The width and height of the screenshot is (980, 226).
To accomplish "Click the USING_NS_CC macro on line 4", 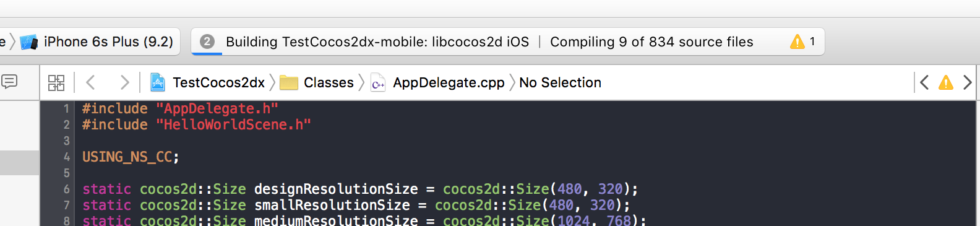I will (x=127, y=157).
